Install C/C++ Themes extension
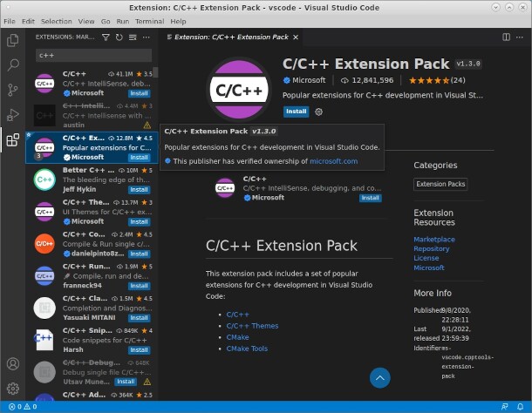532x413 pixels. [x=140, y=222]
